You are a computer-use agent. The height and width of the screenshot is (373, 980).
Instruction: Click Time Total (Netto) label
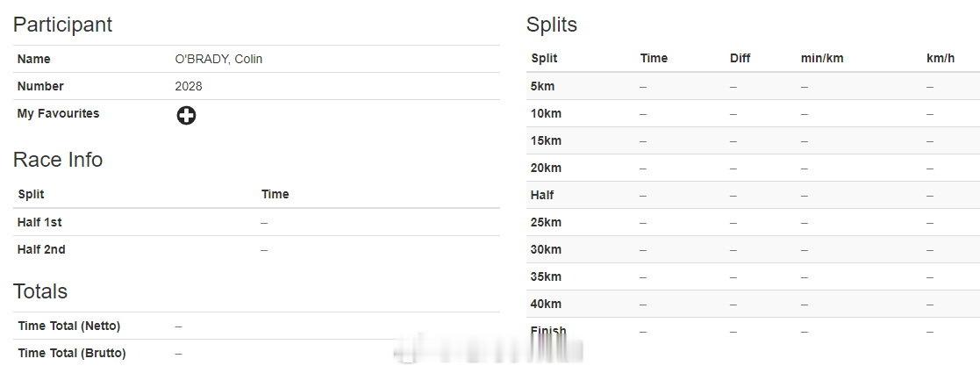coord(68,326)
